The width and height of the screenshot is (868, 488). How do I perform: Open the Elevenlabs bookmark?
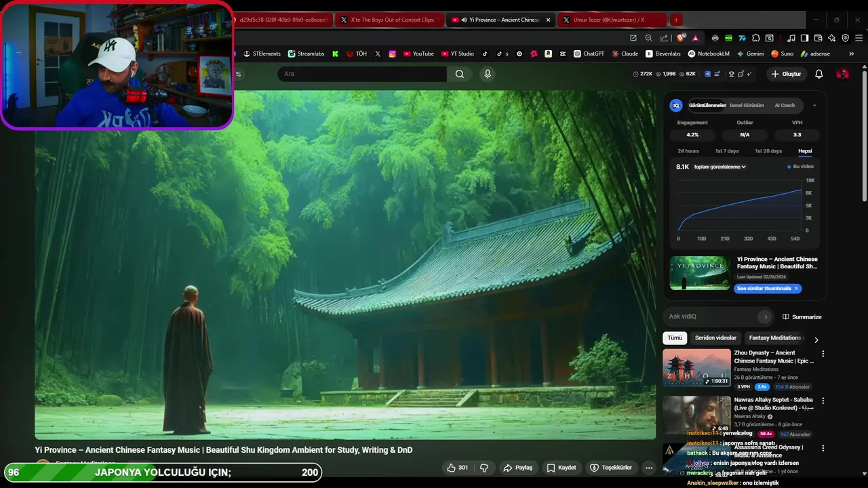(x=663, y=54)
